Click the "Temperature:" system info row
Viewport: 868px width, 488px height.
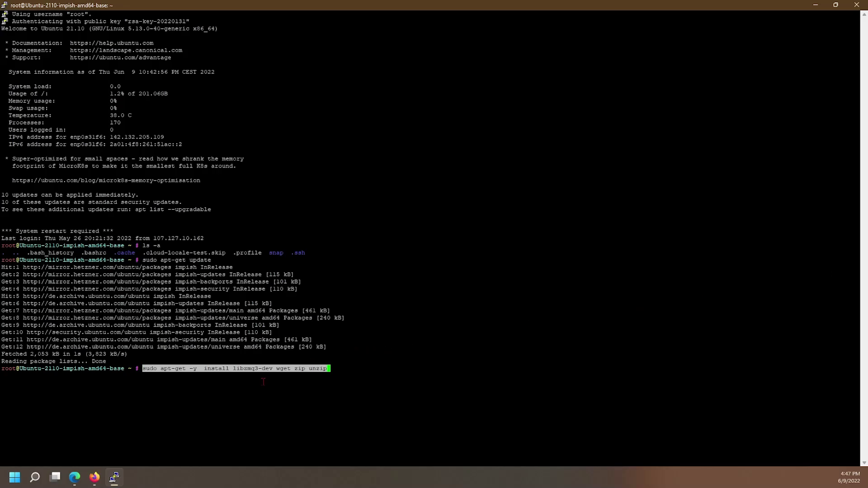point(70,115)
